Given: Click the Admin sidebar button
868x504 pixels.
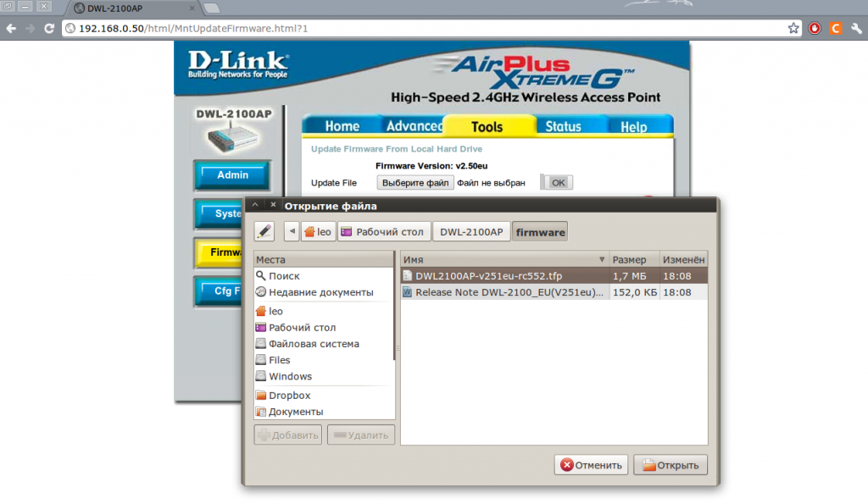Looking at the screenshot, I should point(232,174).
